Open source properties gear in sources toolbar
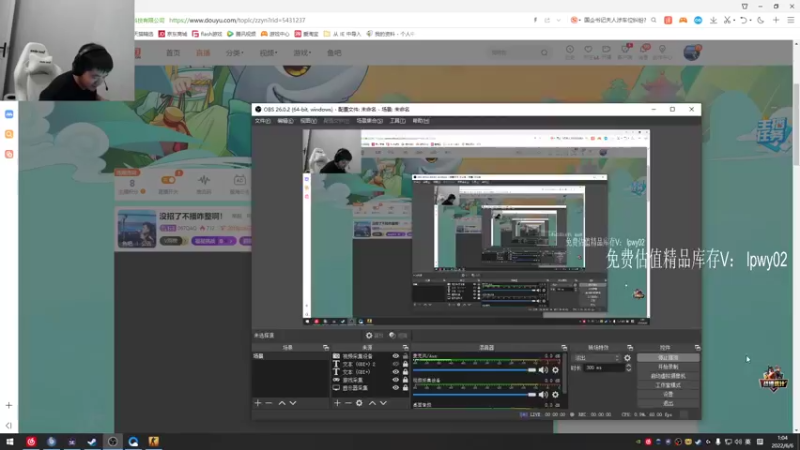Screen dimensions: 800x450 coord(359,403)
